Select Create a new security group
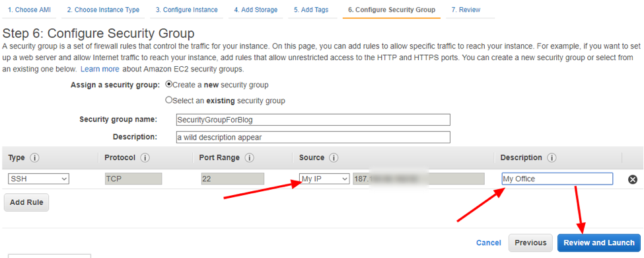Viewport: 644px width, 258px height. point(168,85)
